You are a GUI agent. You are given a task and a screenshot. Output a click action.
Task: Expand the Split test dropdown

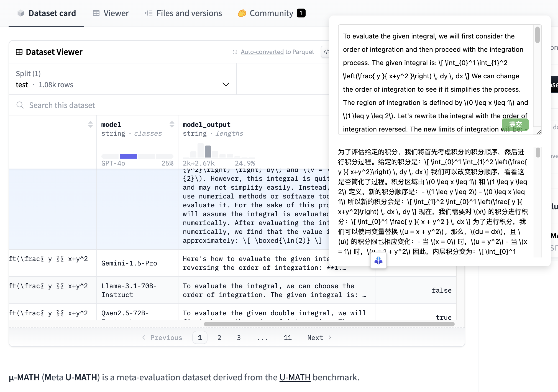(x=226, y=84)
